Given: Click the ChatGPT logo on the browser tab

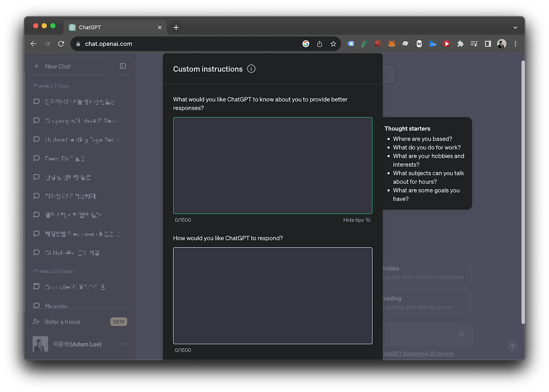Looking at the screenshot, I should tap(72, 27).
